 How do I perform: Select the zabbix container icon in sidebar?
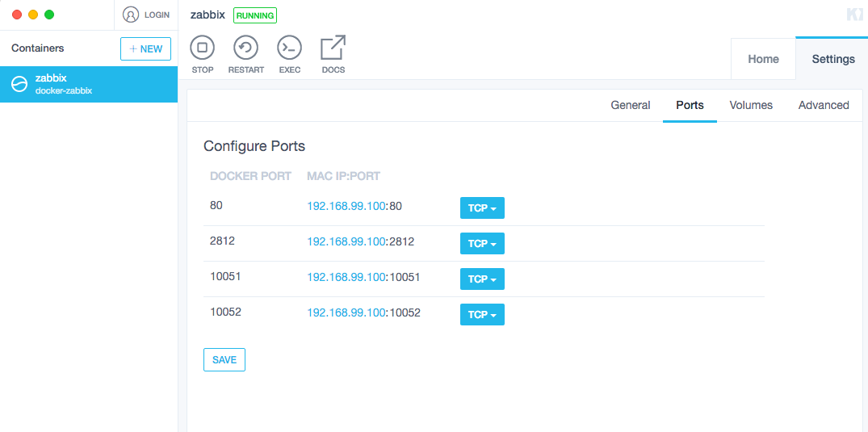point(19,84)
